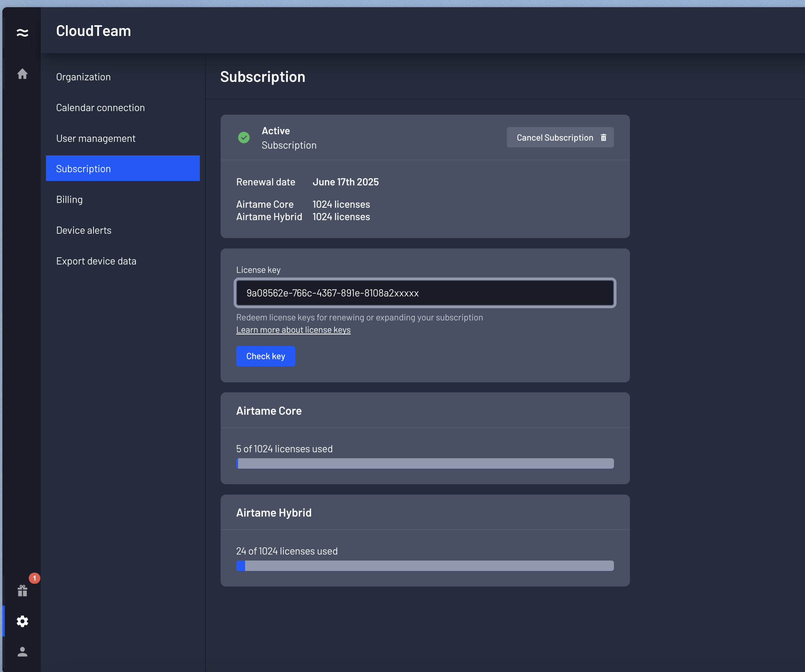This screenshot has width=805, height=672.
Task: Click the green Active status checkmark
Action: [244, 137]
